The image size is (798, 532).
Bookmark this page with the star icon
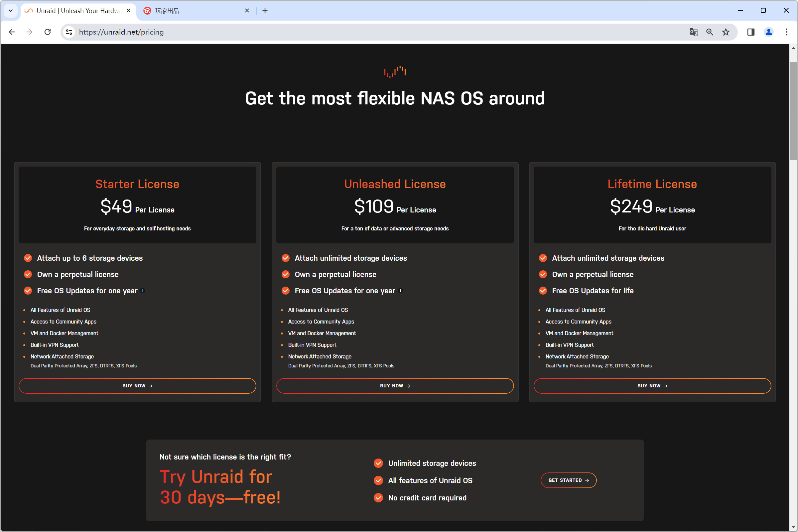coord(726,32)
